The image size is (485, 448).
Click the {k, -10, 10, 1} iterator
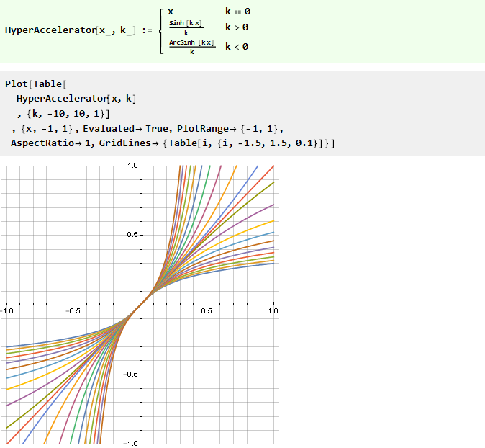[66, 114]
